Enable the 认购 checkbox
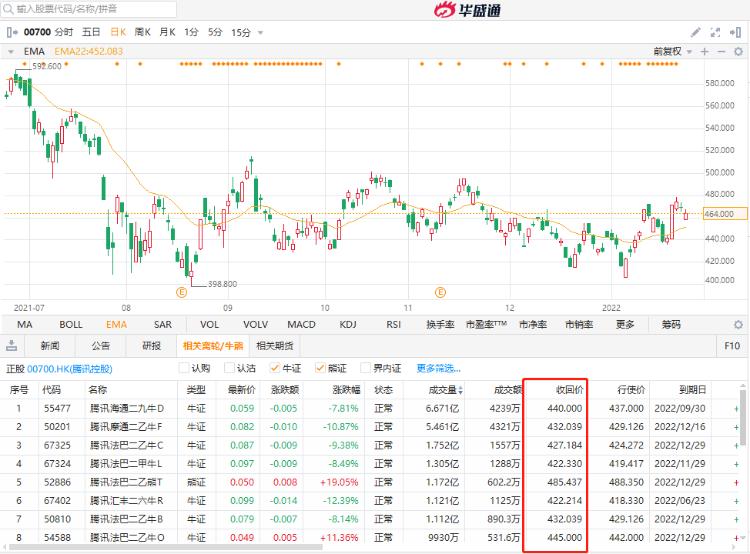The image size is (750, 554). tap(184, 368)
